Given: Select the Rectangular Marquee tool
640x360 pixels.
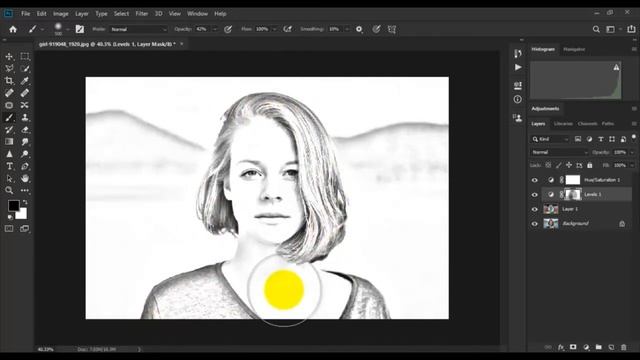Looking at the screenshot, I should pyautogui.click(x=25, y=56).
